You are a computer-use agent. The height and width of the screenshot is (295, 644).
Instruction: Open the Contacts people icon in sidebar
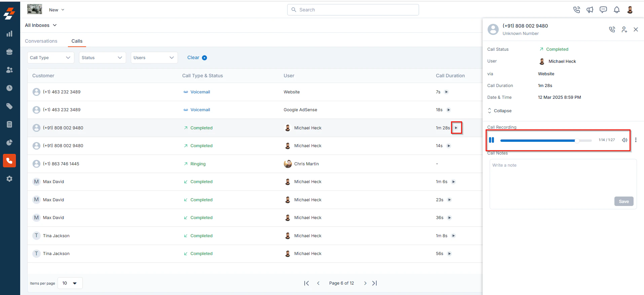click(x=9, y=70)
